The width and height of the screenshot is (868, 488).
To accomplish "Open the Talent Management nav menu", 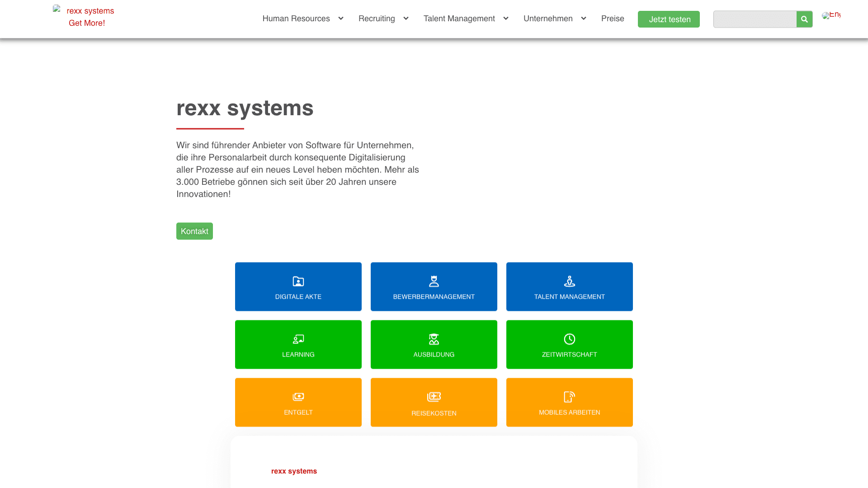I will (x=459, y=19).
